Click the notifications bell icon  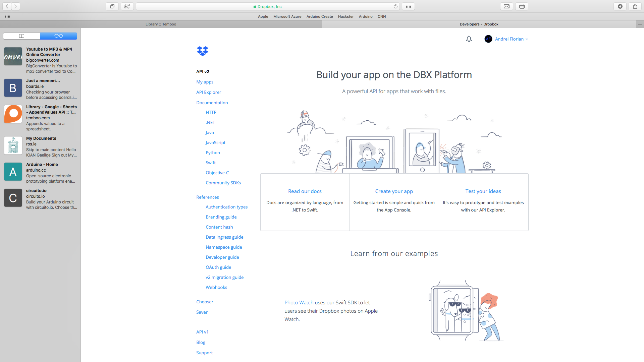click(469, 39)
